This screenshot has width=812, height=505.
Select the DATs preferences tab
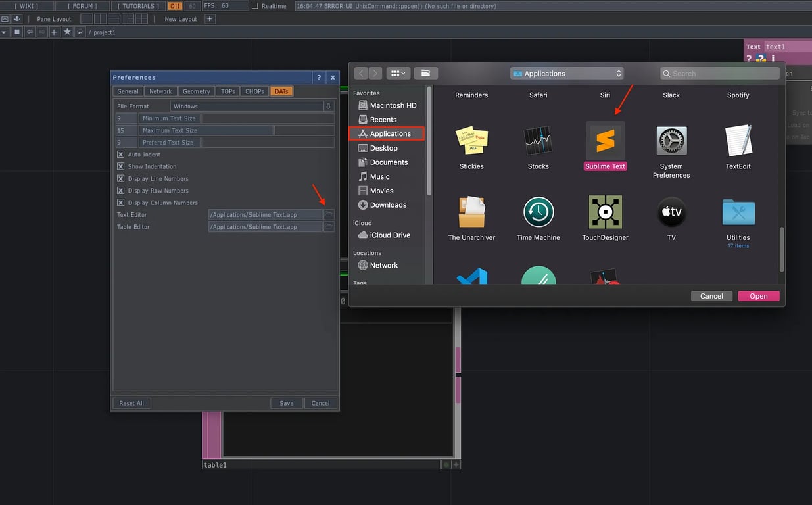click(x=281, y=91)
